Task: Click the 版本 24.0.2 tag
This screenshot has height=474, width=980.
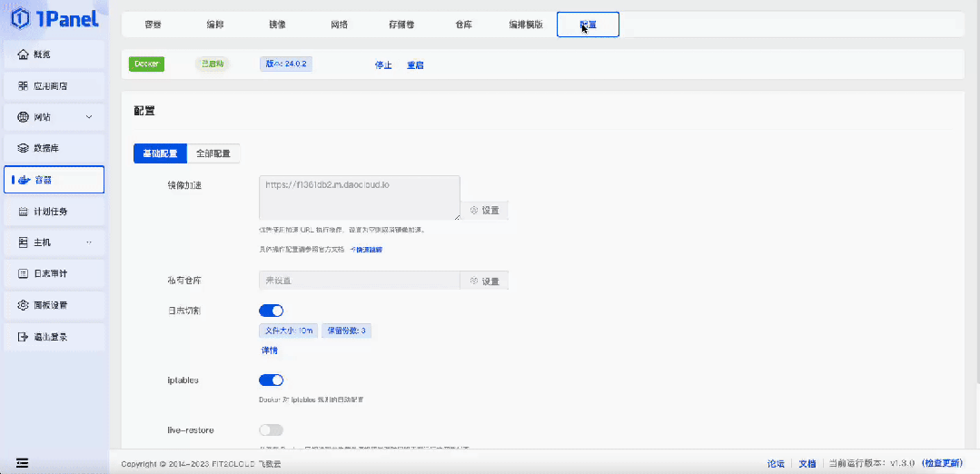Action: 286,64
